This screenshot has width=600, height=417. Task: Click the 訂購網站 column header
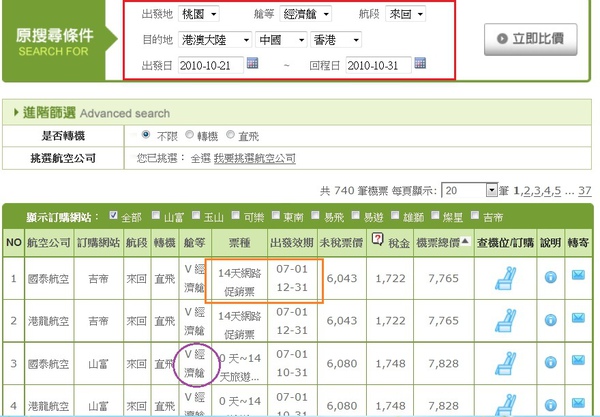click(x=99, y=242)
